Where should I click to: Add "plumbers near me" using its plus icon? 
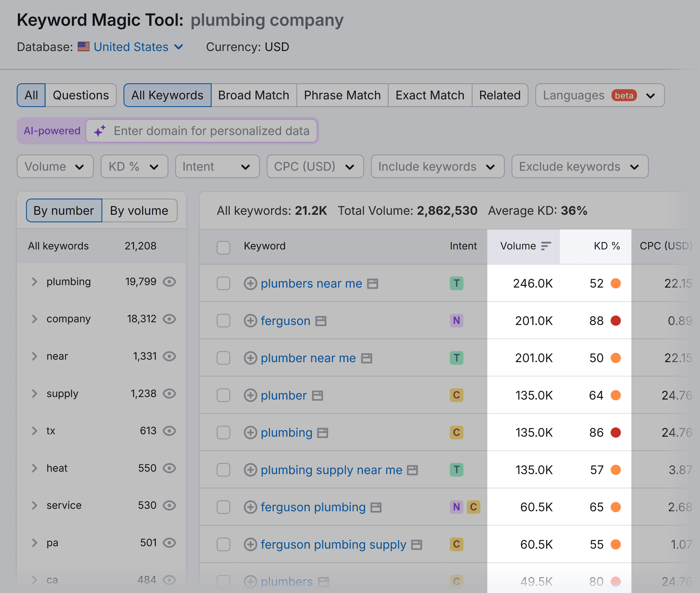click(250, 283)
